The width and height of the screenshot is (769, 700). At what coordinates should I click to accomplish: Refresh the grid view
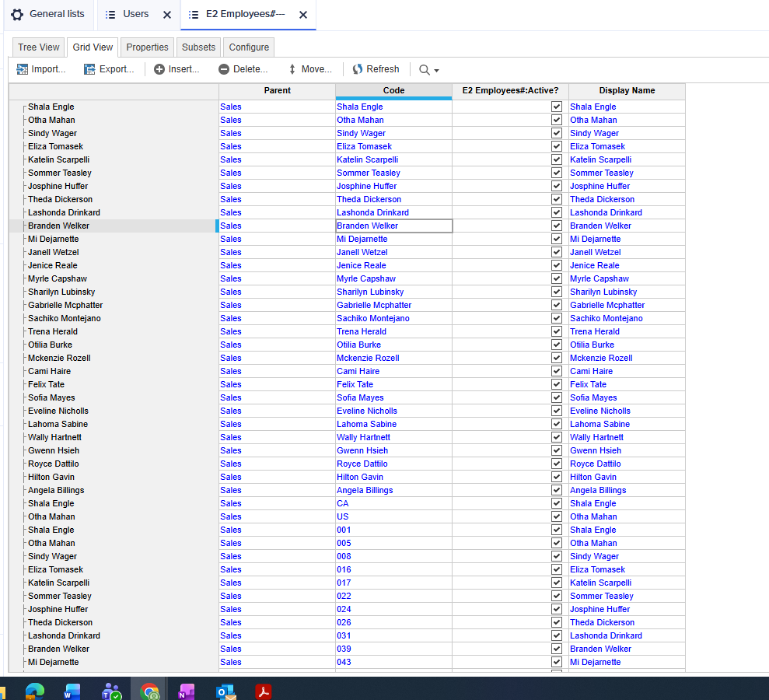click(x=376, y=69)
